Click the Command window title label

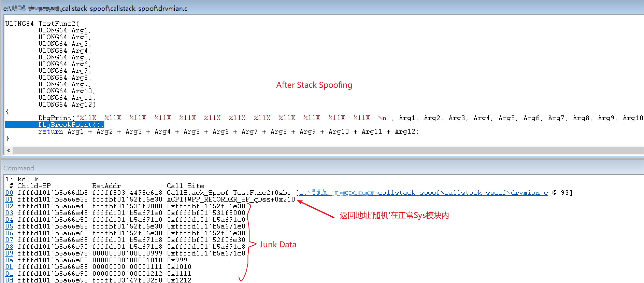[19, 168]
